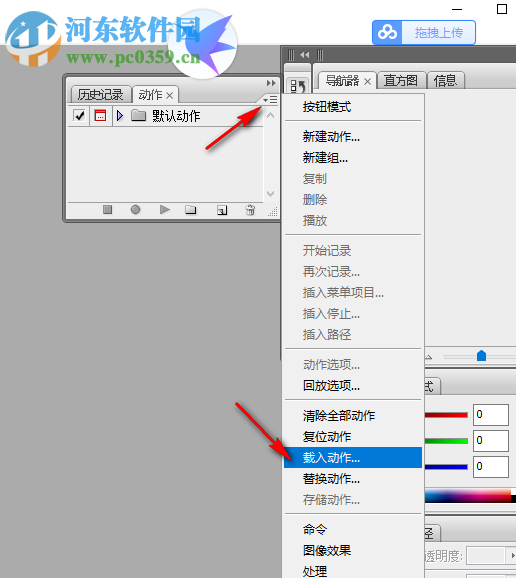Image resolution: width=516 pixels, height=578 pixels.
Task: Choose 清除全部动作 menu item
Action: (353, 415)
